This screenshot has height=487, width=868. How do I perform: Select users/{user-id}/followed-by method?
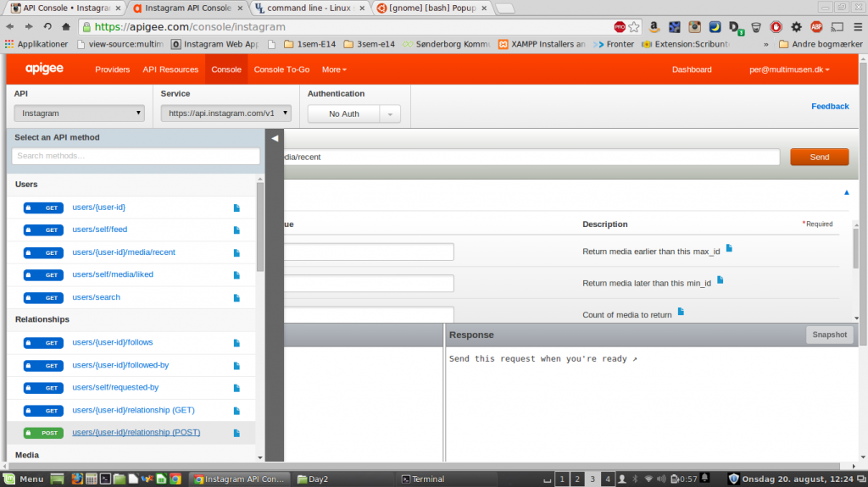point(120,365)
